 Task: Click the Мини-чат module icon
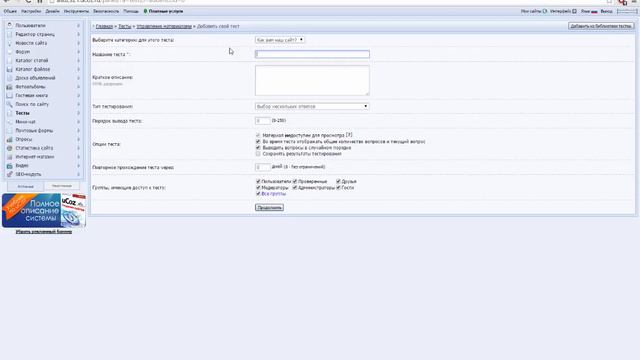click(x=9, y=122)
